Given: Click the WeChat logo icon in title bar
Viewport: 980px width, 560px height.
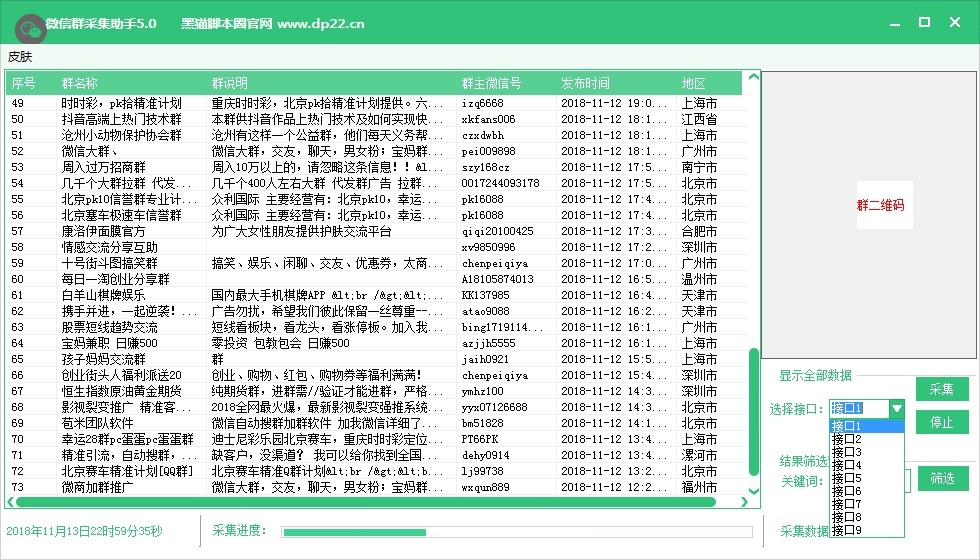Looking at the screenshot, I should pos(29,29).
